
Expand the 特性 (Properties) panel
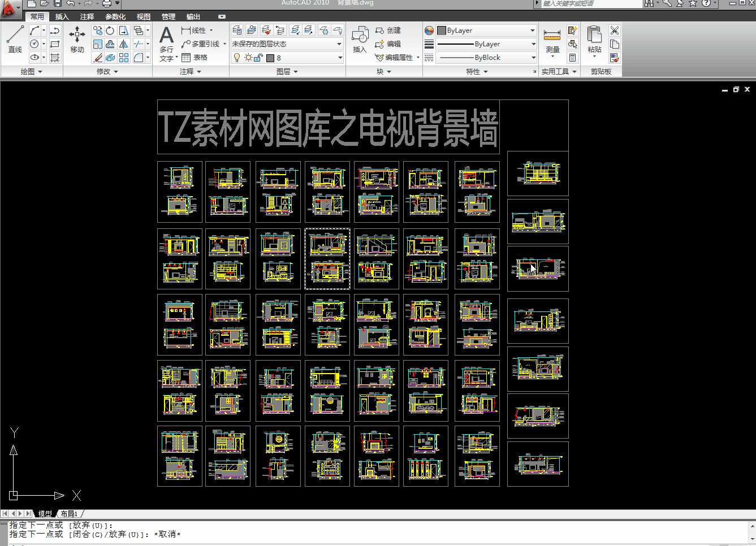(477, 72)
